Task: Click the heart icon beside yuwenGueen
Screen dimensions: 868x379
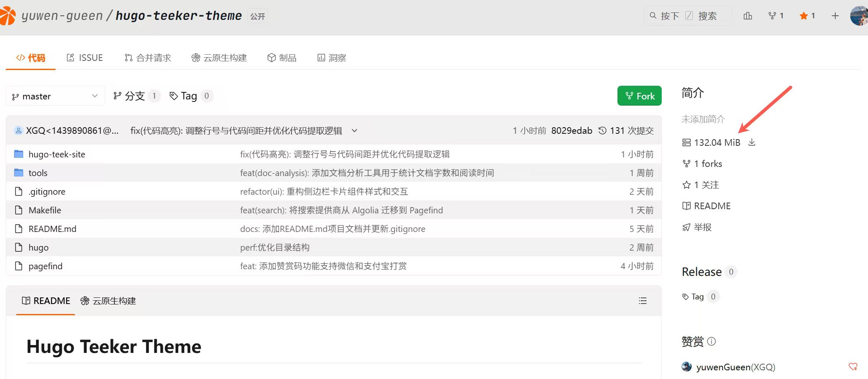Action: [x=853, y=367]
